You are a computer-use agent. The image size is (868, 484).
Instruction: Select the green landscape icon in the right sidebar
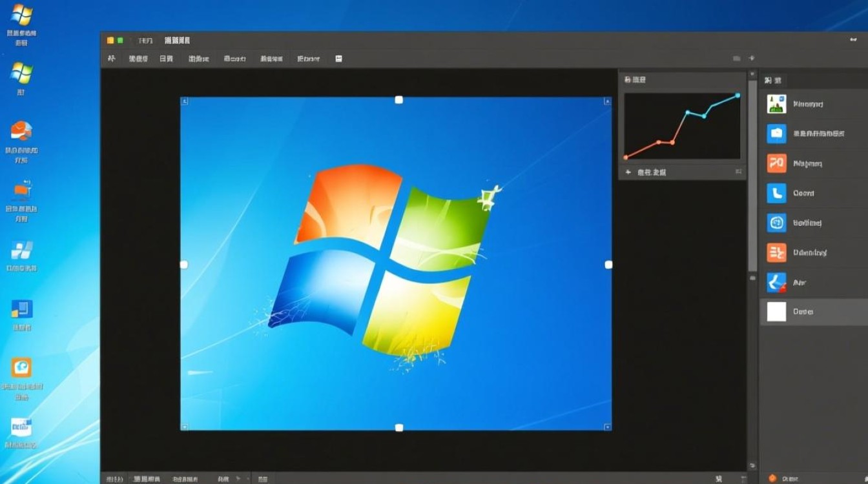tap(776, 104)
